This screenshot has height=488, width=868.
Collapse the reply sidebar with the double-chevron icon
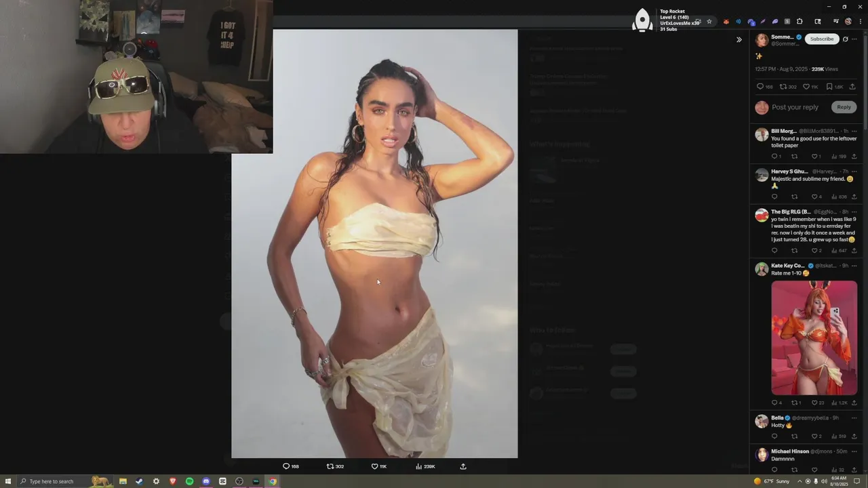tap(739, 39)
